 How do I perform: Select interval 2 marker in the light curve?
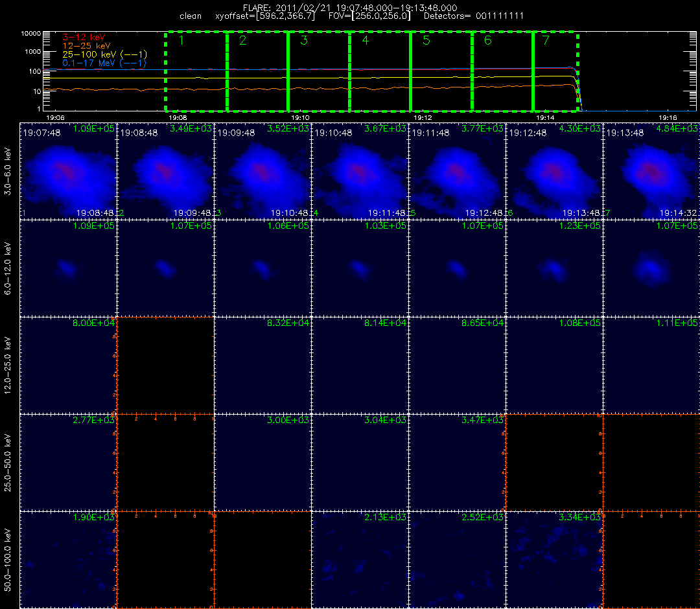(243, 41)
